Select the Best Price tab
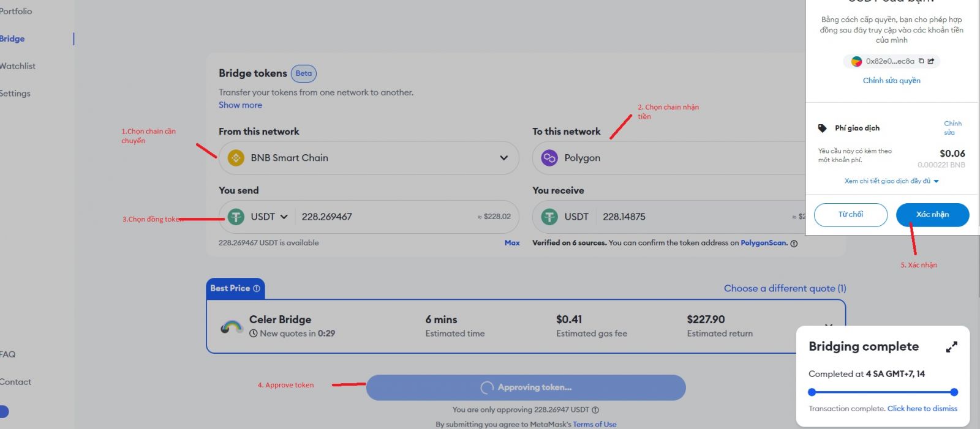 (235, 288)
